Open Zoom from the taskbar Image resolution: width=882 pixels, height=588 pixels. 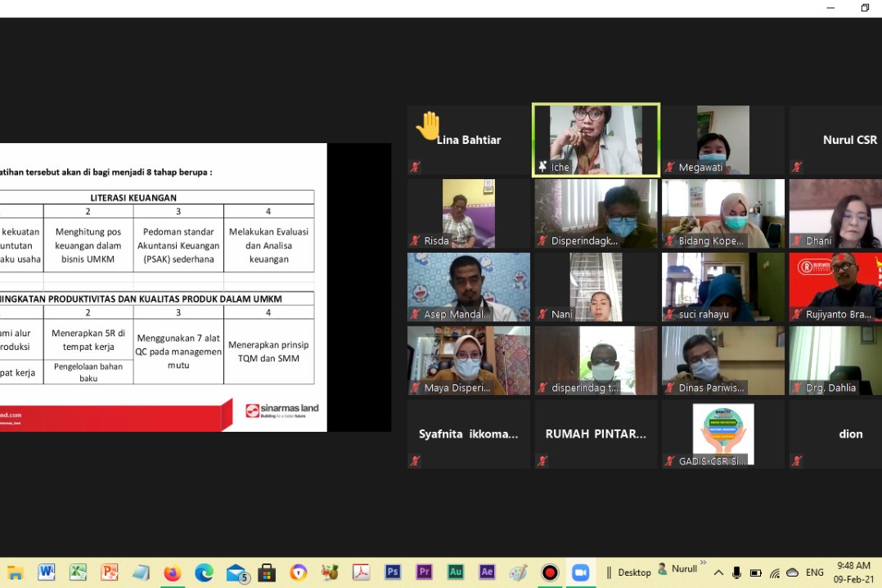(580, 572)
